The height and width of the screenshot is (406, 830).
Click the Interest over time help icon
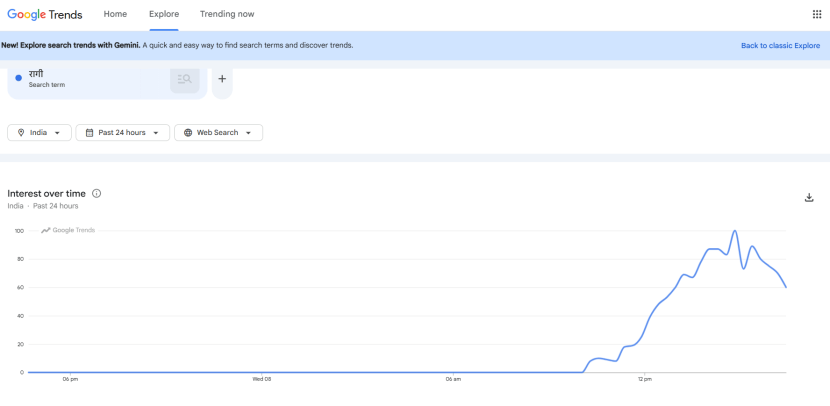point(97,193)
